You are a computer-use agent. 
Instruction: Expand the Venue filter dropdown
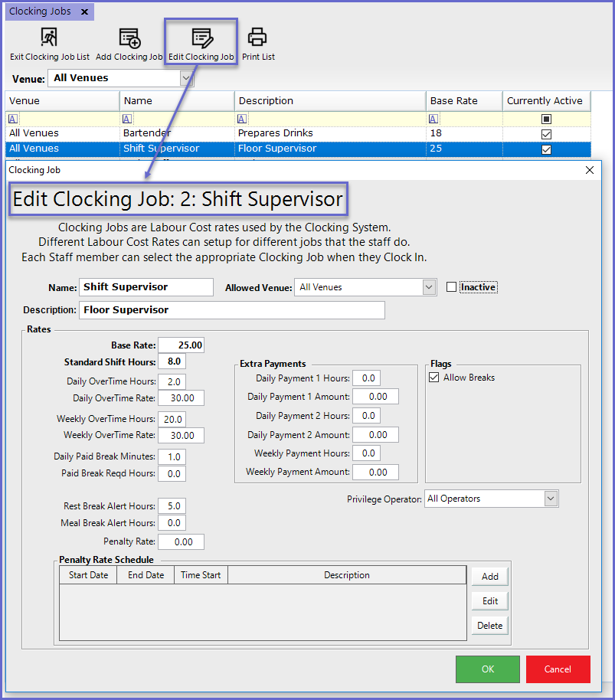186,78
